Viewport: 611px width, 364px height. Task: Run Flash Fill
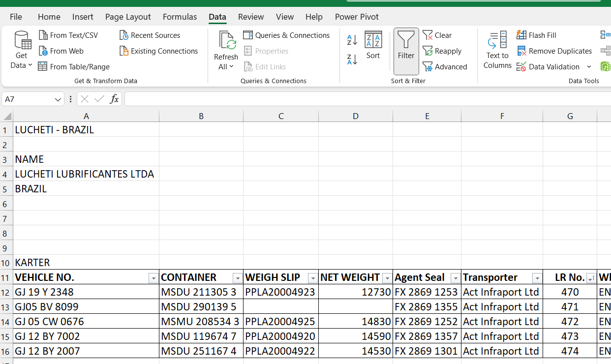(x=536, y=35)
